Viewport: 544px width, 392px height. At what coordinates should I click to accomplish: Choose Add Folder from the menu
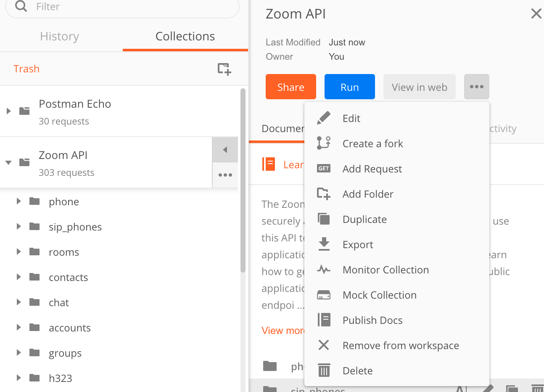click(x=397, y=194)
